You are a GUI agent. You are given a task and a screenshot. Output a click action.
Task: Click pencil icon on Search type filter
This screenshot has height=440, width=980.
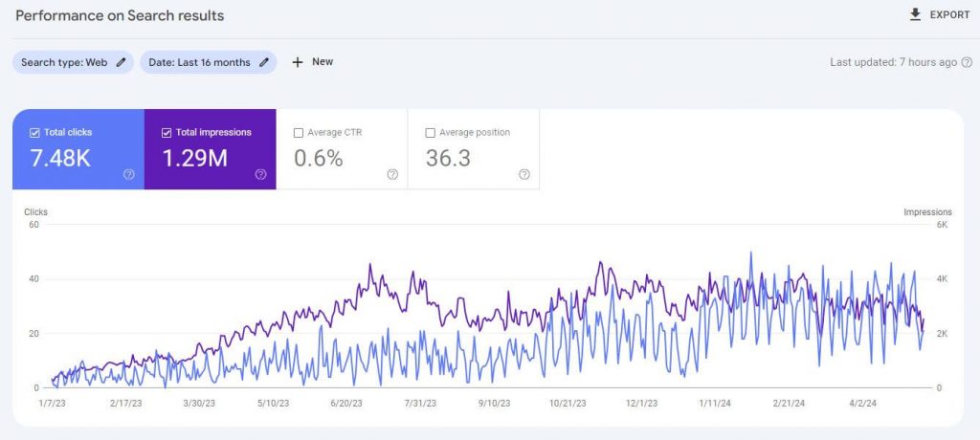[x=121, y=62]
